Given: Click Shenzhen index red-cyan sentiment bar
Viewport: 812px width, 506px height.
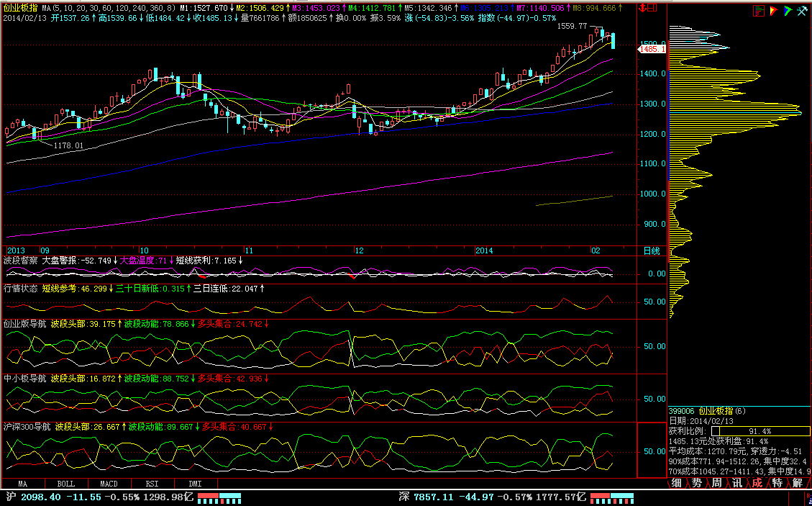Looking at the screenshot, I should click(x=612, y=498).
